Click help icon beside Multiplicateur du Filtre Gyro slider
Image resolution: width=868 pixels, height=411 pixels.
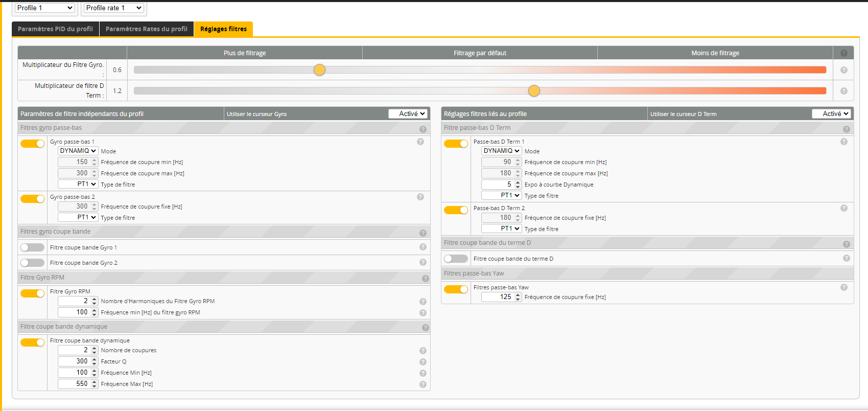[x=843, y=70]
